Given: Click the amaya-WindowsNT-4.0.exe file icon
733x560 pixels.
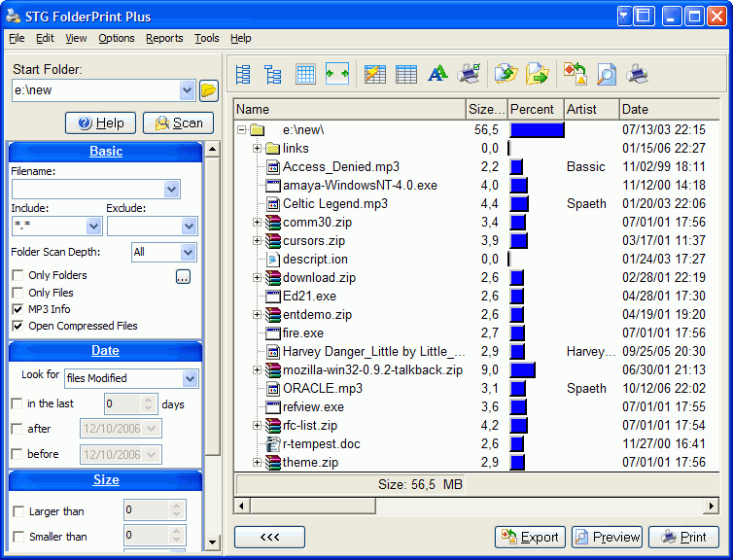Looking at the screenshot, I should click(x=272, y=186).
